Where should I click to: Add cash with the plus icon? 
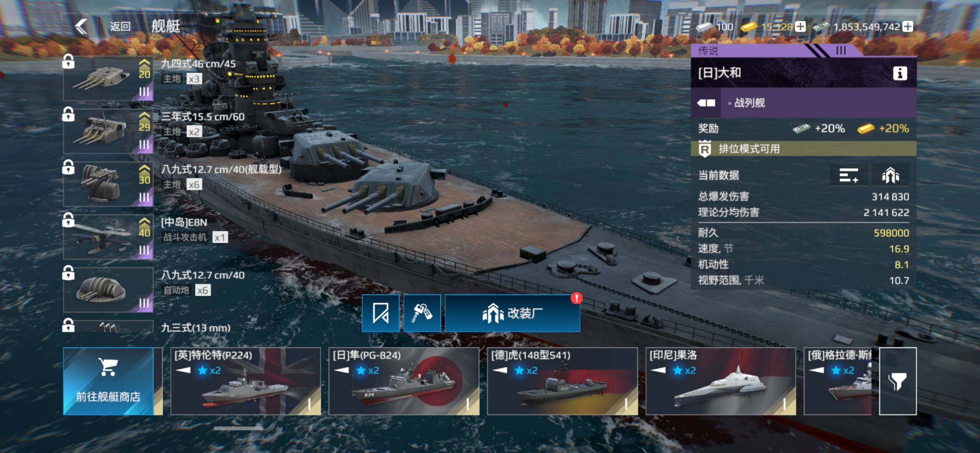pyautogui.click(x=907, y=27)
